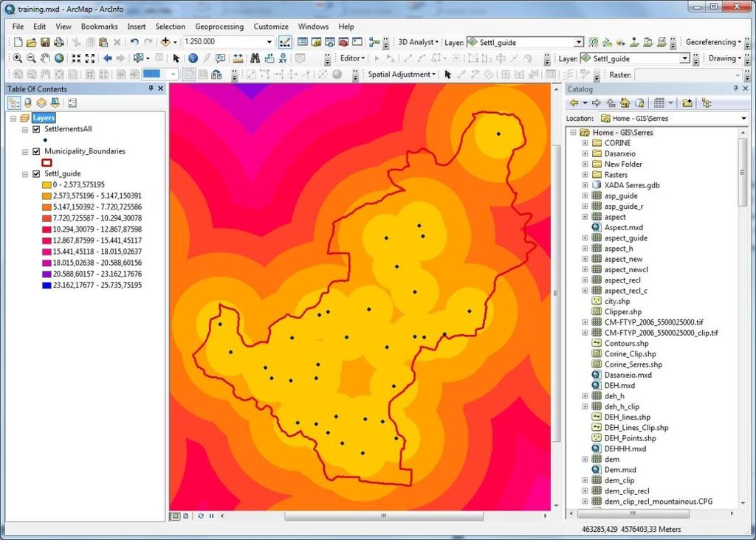Click the Catalog Up One Level icon
This screenshot has height=540, width=756.
611,103
